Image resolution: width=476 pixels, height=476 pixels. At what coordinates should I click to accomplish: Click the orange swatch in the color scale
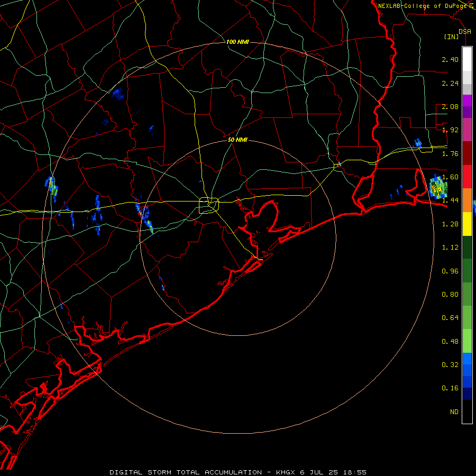pos(467,200)
